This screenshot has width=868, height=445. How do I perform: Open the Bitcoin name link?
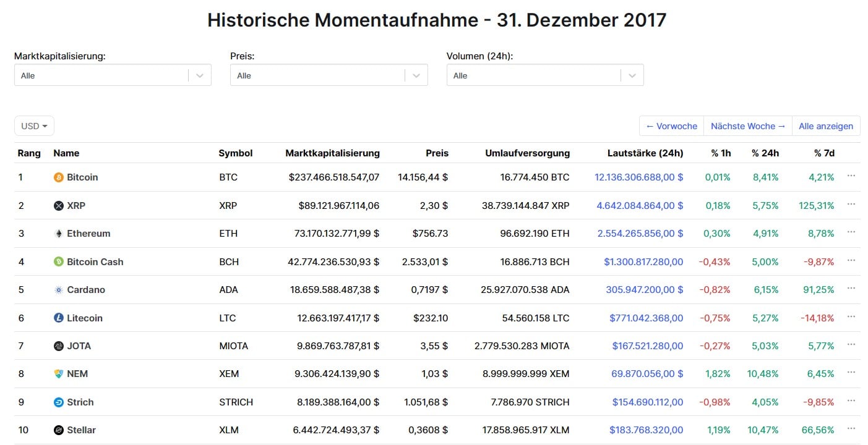click(x=82, y=177)
